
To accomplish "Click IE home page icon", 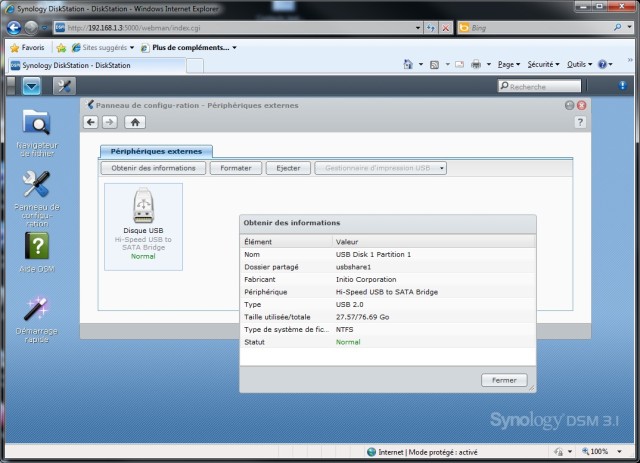I will pyautogui.click(x=408, y=64).
